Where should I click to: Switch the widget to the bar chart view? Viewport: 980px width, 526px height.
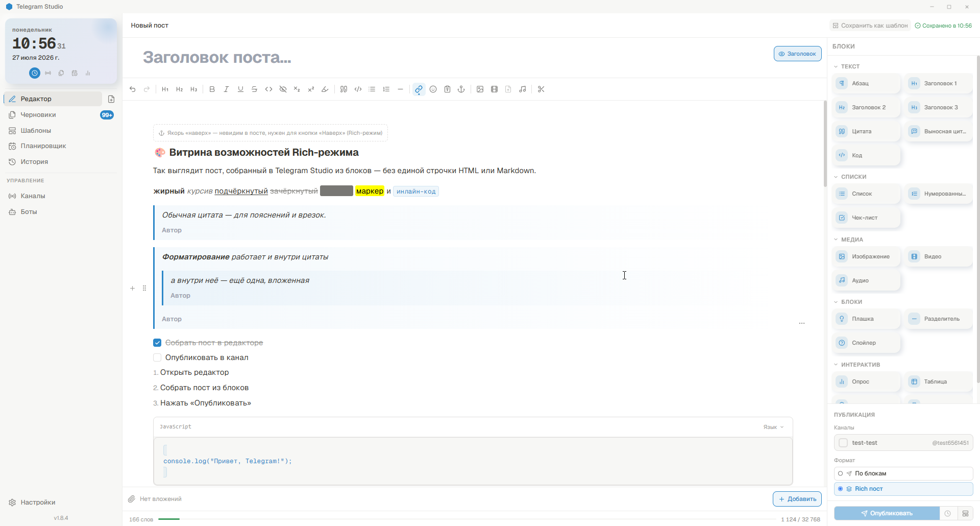(x=88, y=73)
